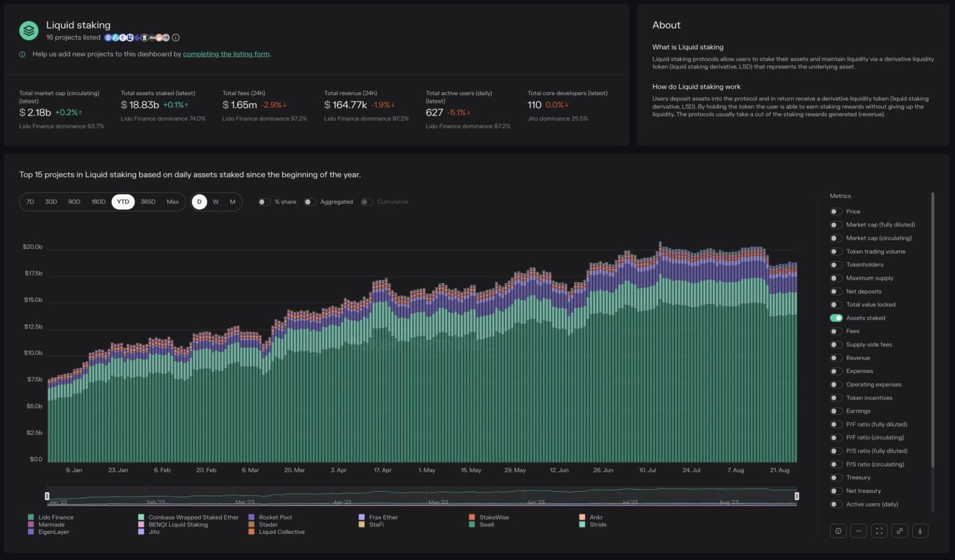Disable the Assets staked metric toggle
The image size is (955, 560).
point(836,318)
